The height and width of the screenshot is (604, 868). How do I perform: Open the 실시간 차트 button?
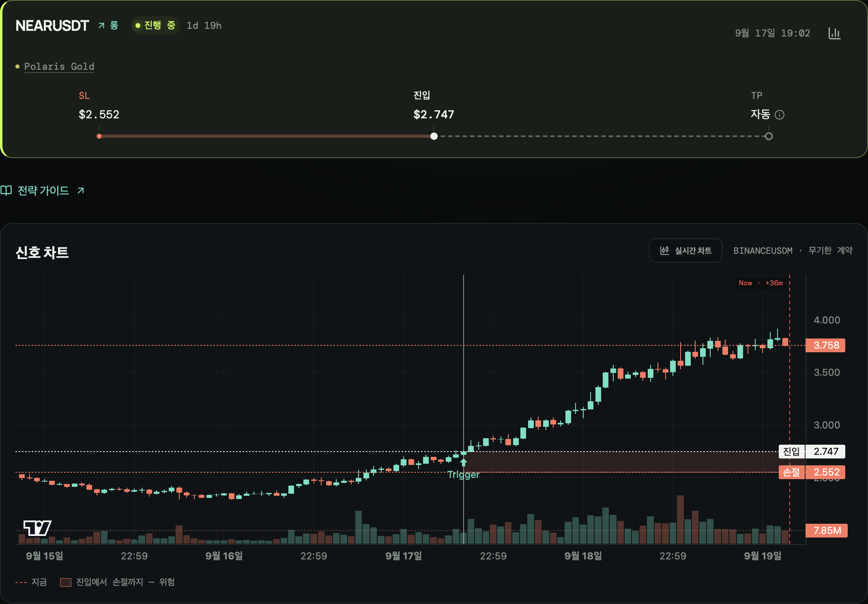pos(685,251)
